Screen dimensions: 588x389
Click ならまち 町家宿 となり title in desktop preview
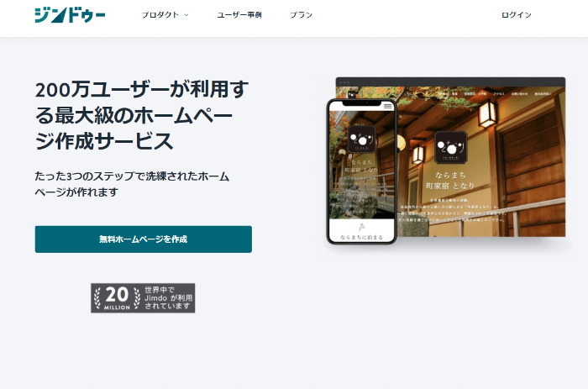[450, 182]
